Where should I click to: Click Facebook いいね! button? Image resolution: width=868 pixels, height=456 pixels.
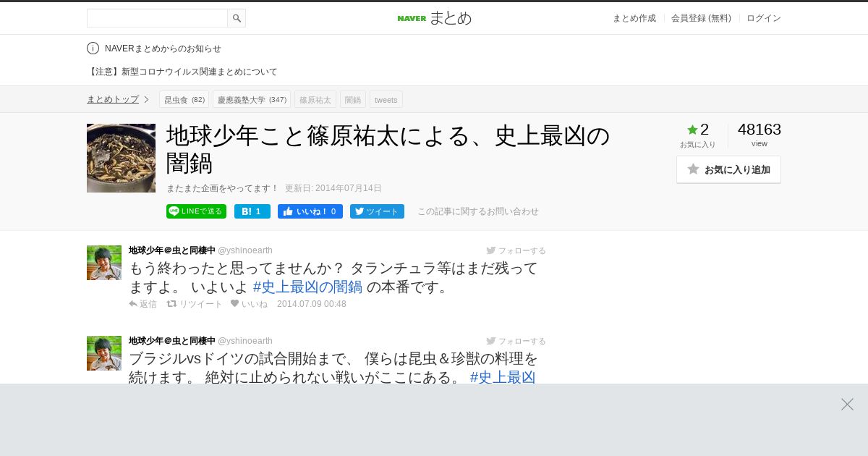tap(310, 211)
